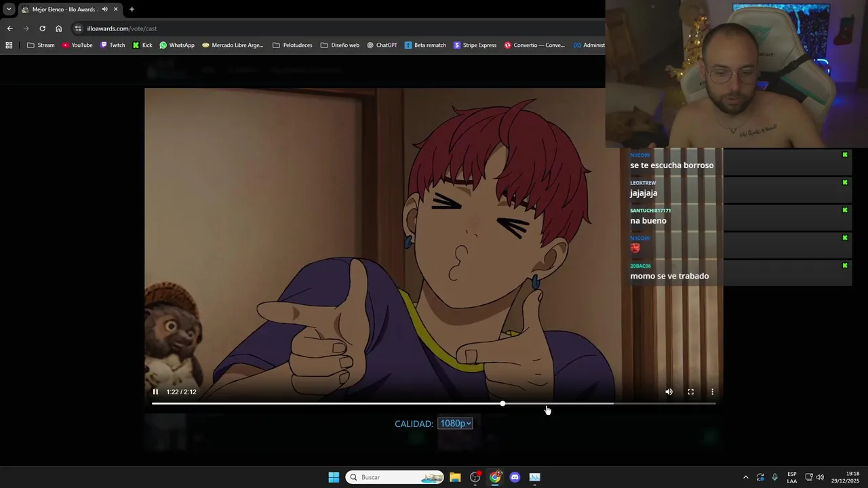Open the Pelotudeces bookmarks folder

(292, 45)
